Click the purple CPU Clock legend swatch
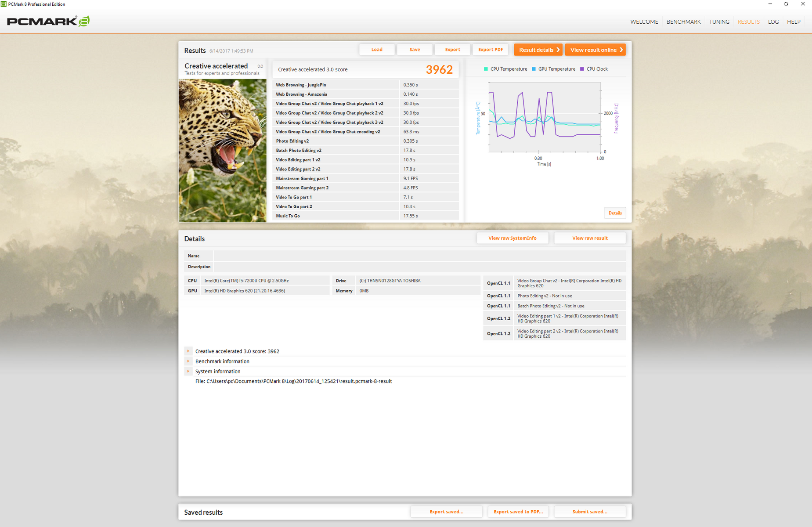The width and height of the screenshot is (812, 527). 582,69
